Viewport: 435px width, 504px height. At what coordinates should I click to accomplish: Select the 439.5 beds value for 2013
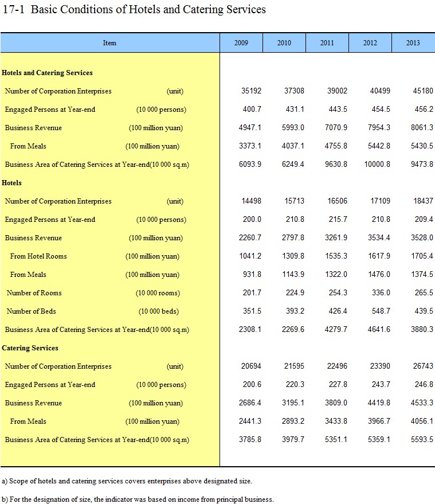(x=424, y=311)
